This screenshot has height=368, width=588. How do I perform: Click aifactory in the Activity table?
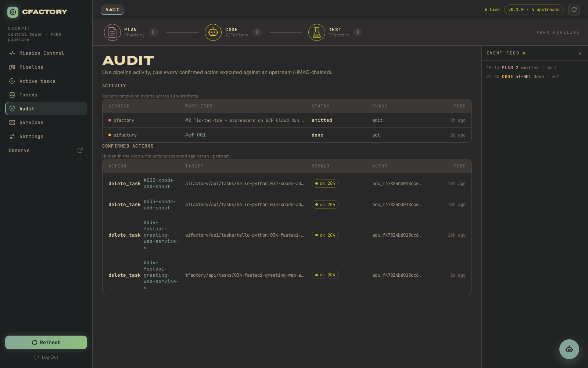coord(125,135)
